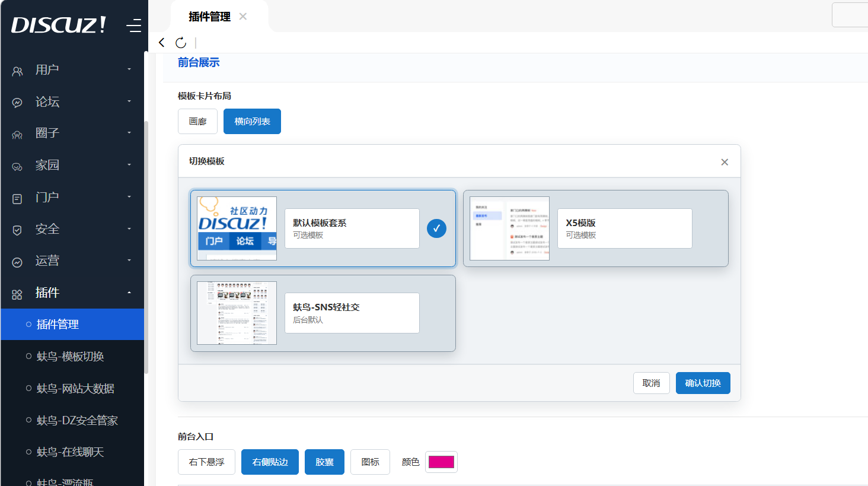Click the blue checkmark on 默认模板套系
This screenshot has height=486, width=868.
(437, 228)
